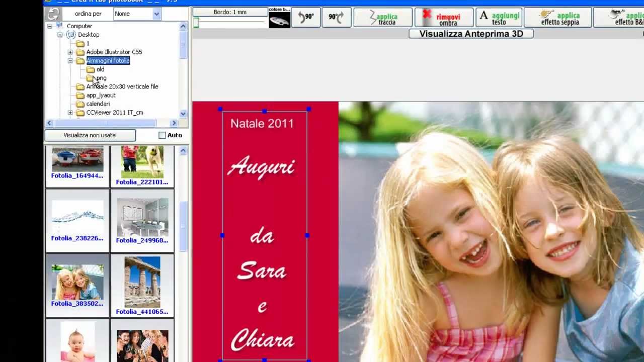Click the applica effetto B&N button
This screenshot has width=644, height=362.
(x=619, y=18)
